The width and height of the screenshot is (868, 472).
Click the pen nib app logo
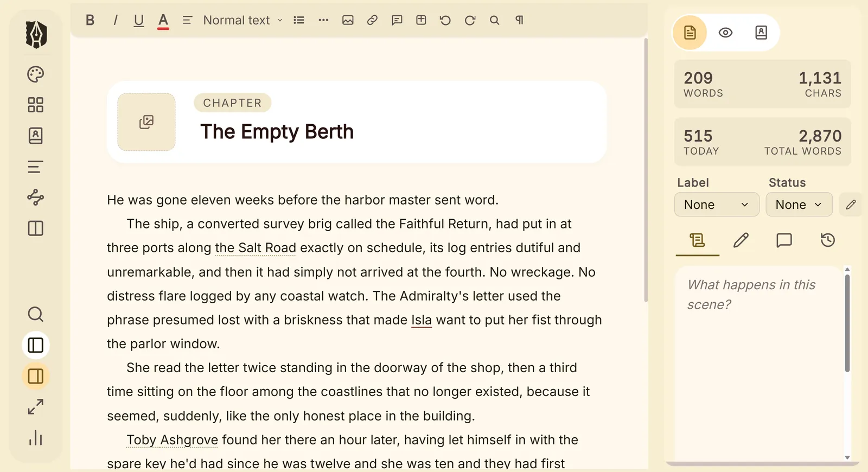36,34
